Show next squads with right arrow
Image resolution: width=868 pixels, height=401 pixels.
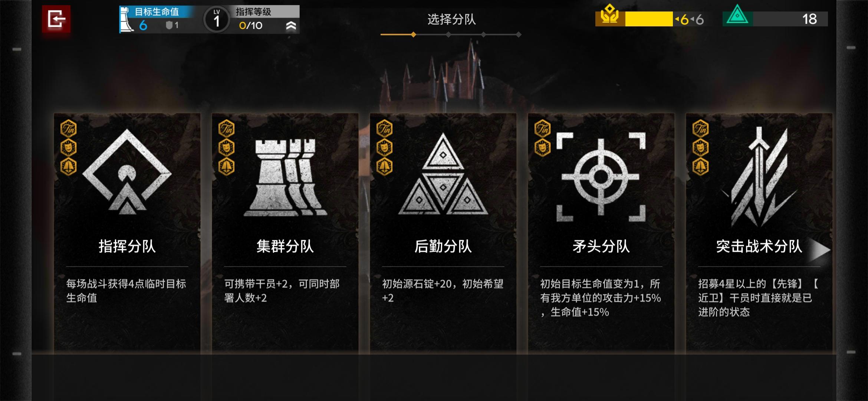(x=819, y=250)
